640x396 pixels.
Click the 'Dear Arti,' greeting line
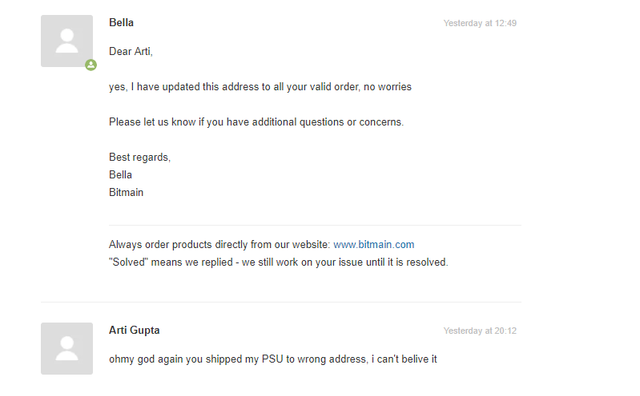coord(131,51)
